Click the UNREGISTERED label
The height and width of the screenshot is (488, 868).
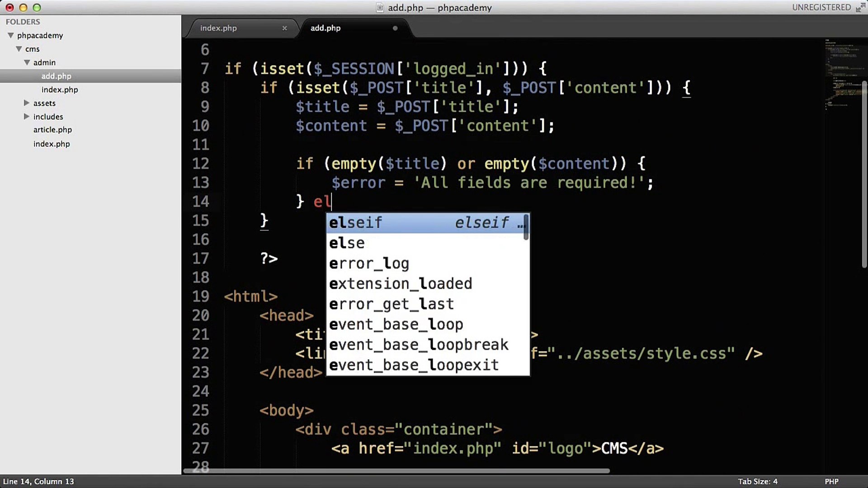pyautogui.click(x=821, y=8)
